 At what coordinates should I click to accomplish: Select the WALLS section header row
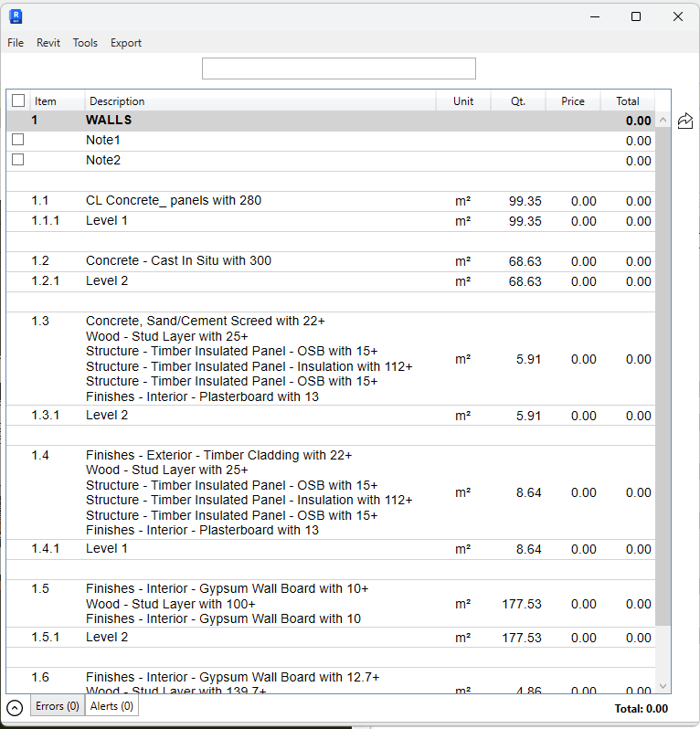(x=274, y=121)
